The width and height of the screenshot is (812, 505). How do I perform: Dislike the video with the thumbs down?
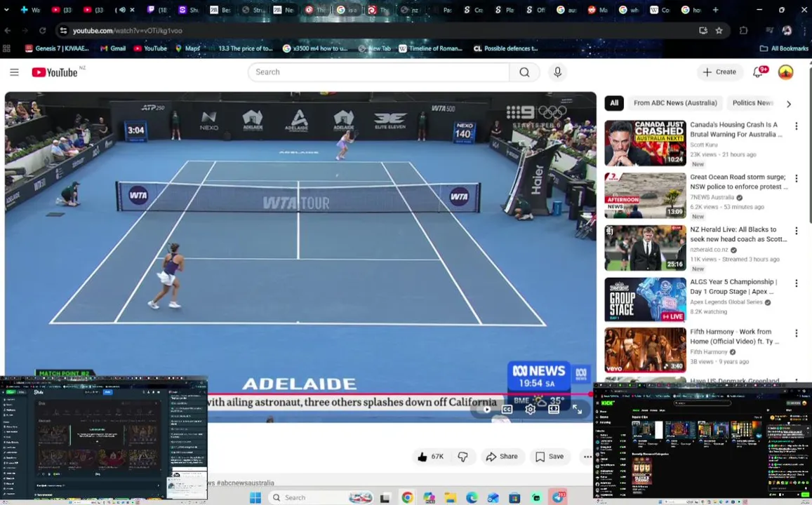pos(463,457)
